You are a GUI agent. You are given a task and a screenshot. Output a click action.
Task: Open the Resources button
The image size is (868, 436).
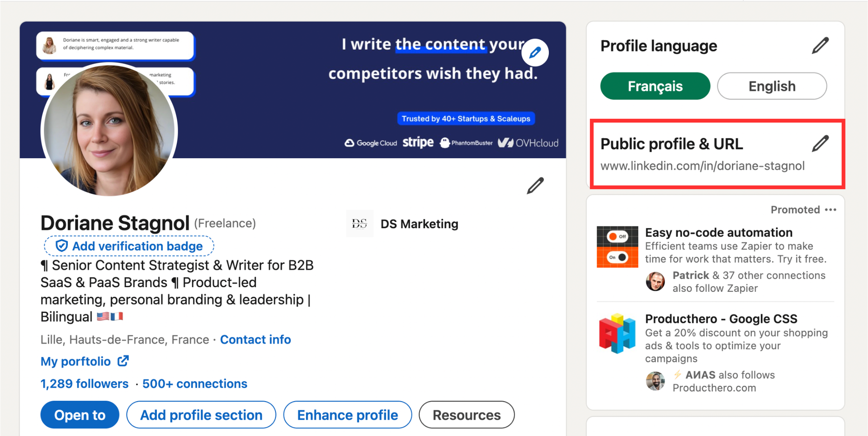point(467,415)
